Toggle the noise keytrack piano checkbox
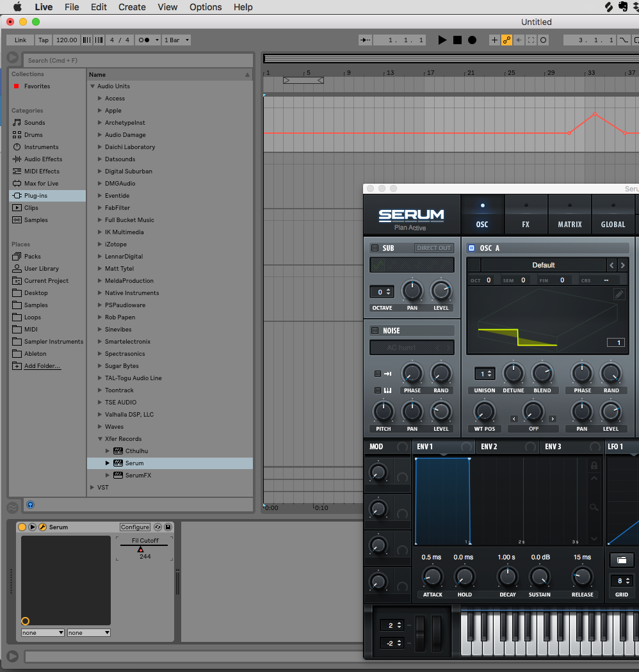 click(378, 390)
